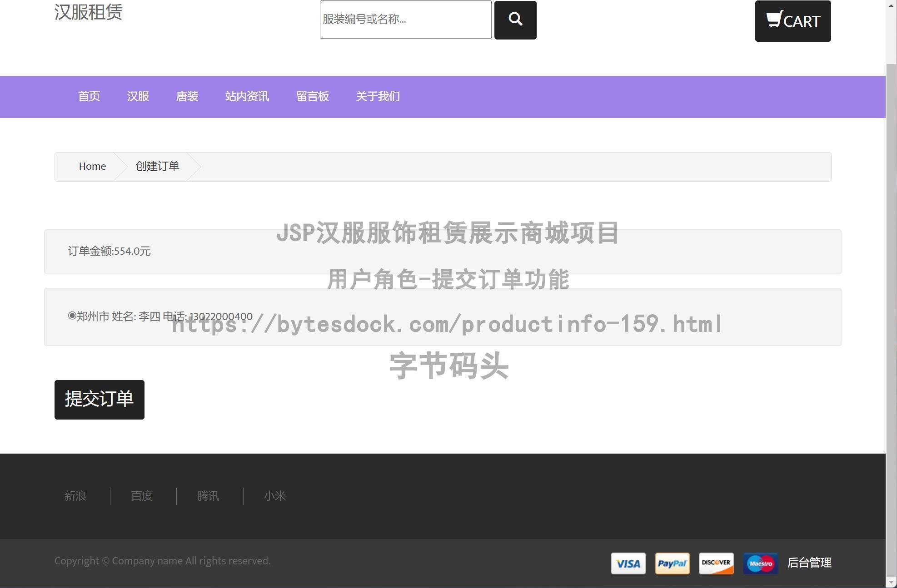Viewport: 897px width, 588px height.
Task: Click the 提交订单 submit order button
Action: point(99,400)
